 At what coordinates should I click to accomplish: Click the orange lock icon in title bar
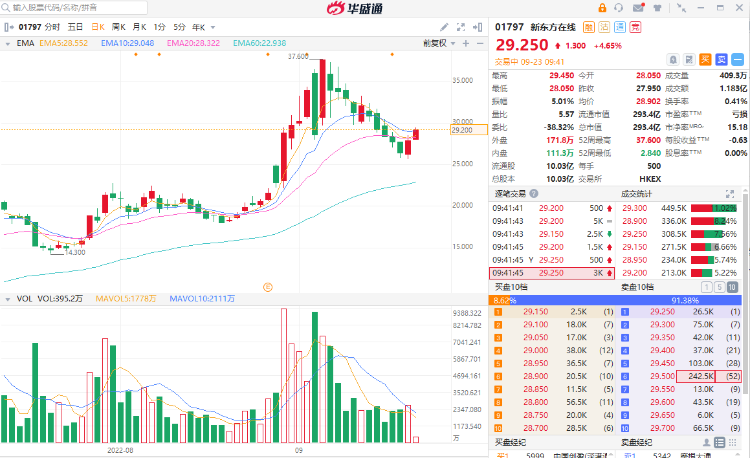click(602, 8)
